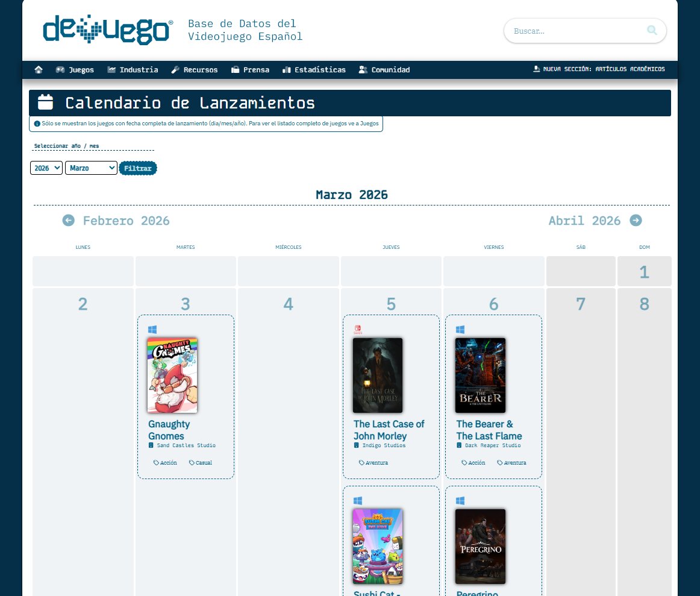Expand the year dropdown showing 2026

(46, 168)
